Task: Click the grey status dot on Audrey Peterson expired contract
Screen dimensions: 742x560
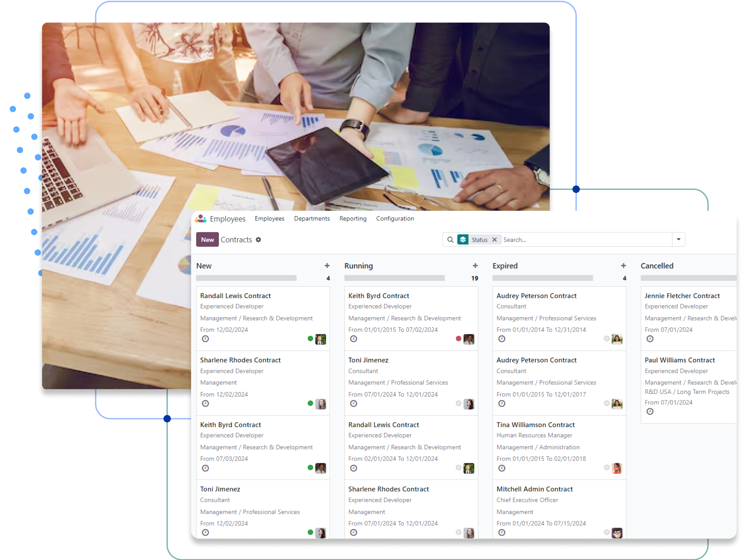Action: pos(608,339)
